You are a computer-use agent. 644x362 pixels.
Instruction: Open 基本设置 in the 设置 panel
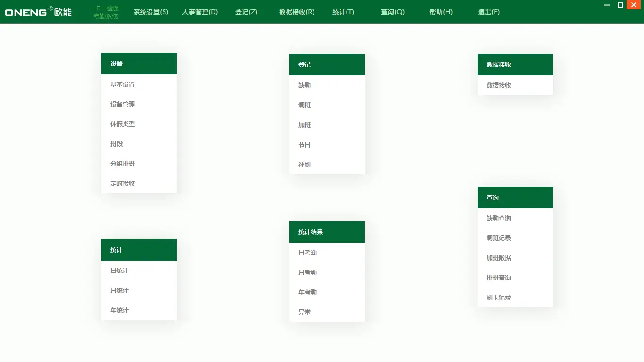coord(123,84)
